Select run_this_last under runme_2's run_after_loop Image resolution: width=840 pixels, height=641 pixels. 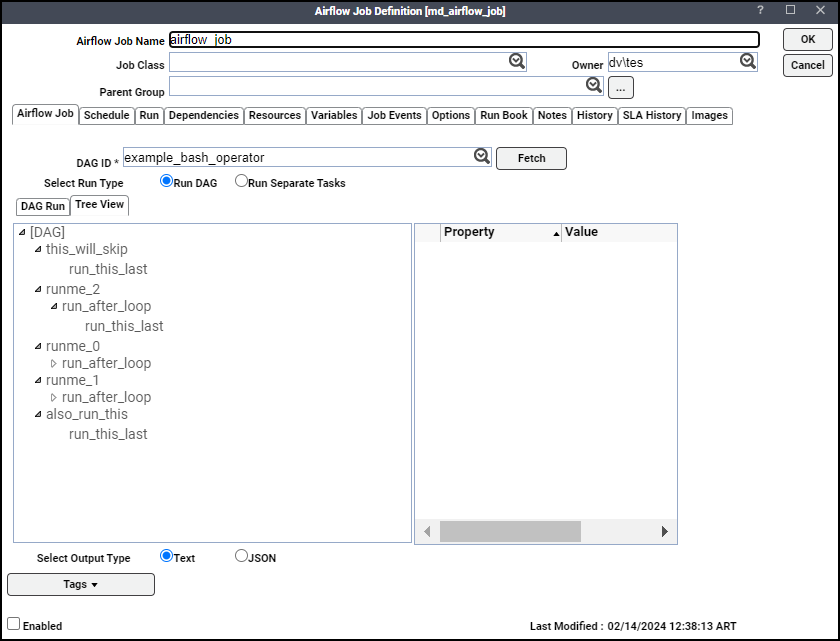[124, 327]
